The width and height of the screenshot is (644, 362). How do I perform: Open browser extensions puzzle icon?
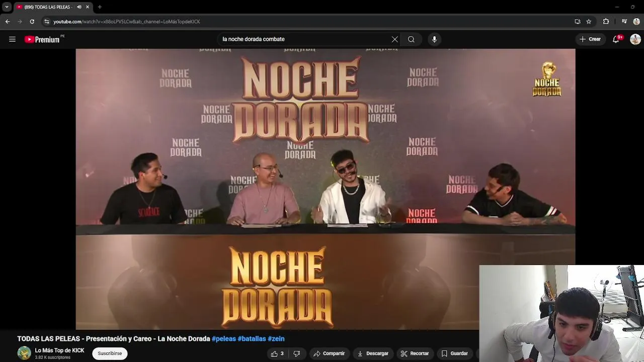pos(606,22)
